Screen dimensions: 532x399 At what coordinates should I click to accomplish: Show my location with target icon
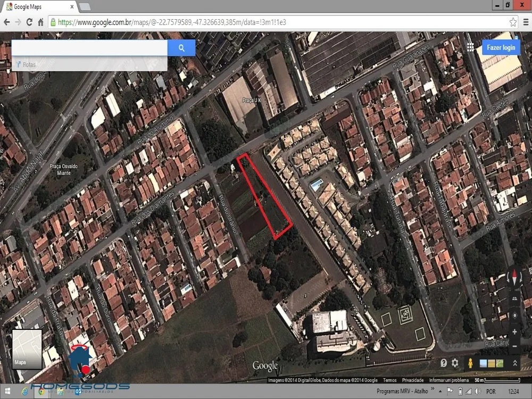[514, 315]
